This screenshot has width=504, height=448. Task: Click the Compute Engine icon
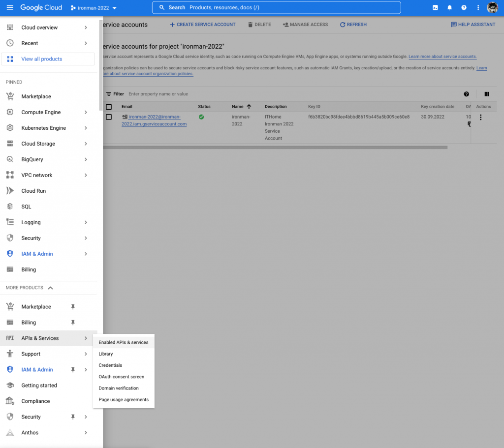pyautogui.click(x=10, y=112)
